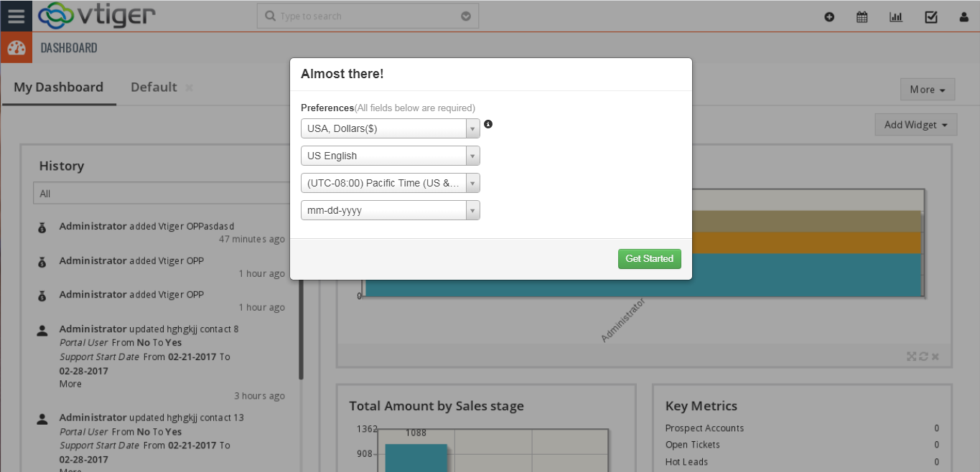This screenshot has height=472, width=980.
Task: Open the user profile icon
Action: (965, 16)
